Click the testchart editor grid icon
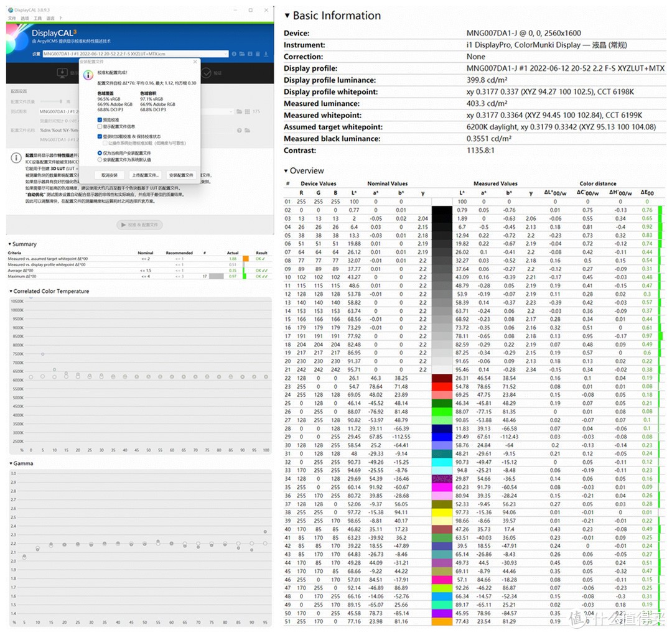The width and height of the screenshot is (672, 635). tap(247, 111)
